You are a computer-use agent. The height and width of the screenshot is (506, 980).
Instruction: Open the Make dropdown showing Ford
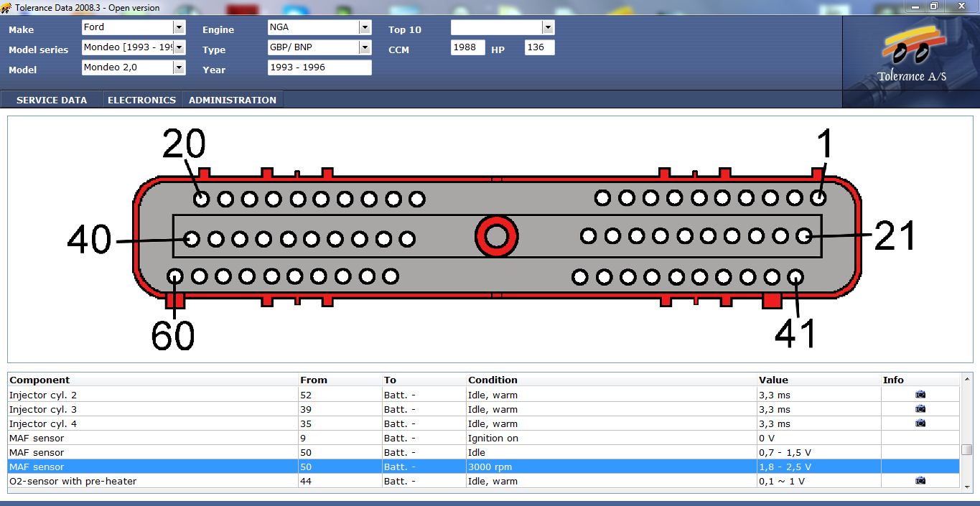179,27
